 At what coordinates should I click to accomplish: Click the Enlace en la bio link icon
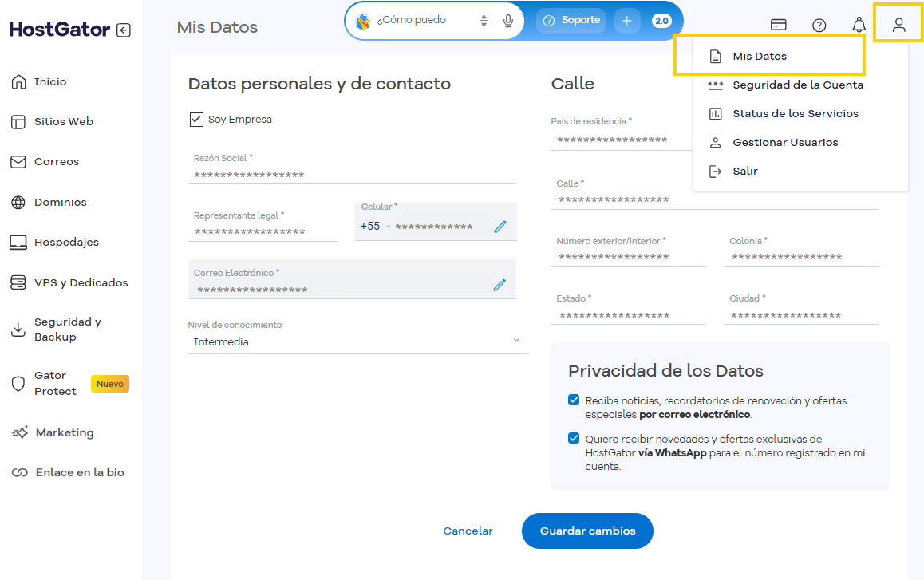[20, 473]
